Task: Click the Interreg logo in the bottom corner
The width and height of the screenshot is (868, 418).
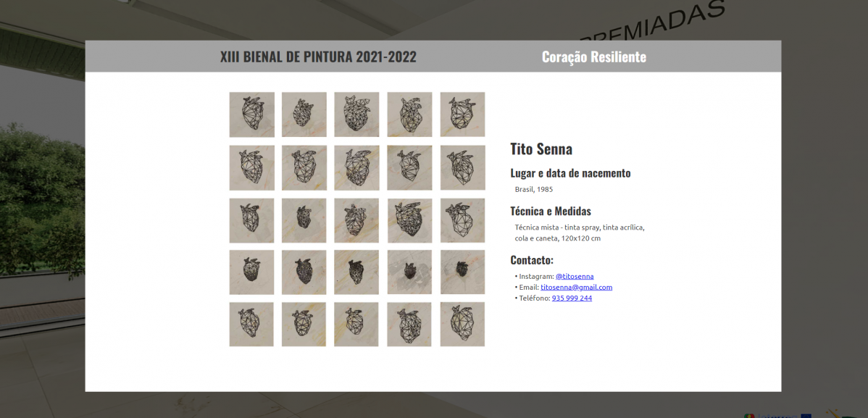Action: (776, 415)
